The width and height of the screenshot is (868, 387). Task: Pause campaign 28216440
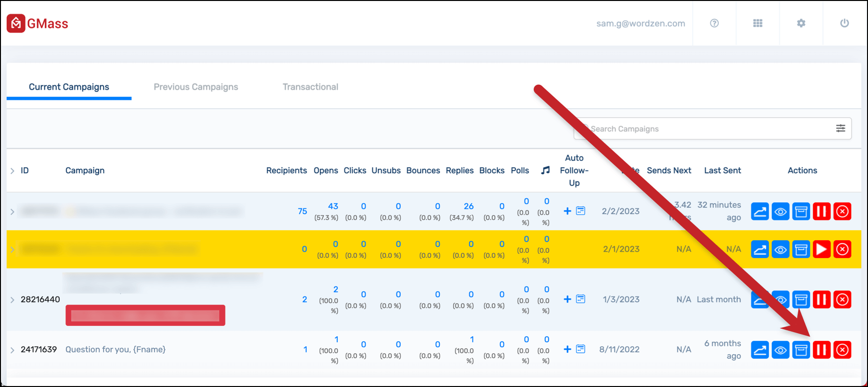coord(822,299)
